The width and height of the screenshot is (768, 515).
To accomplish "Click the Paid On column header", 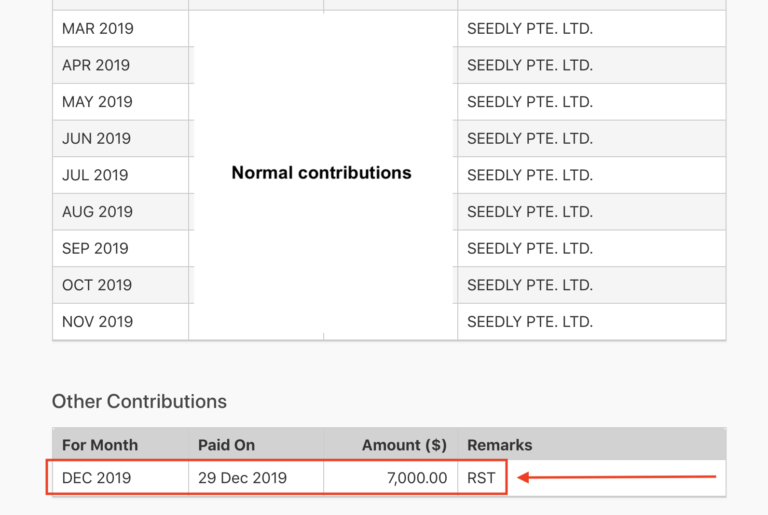I will (x=227, y=445).
